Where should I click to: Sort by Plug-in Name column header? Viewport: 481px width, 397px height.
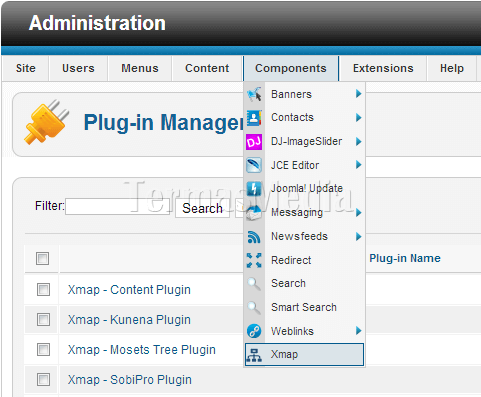pyautogui.click(x=405, y=258)
